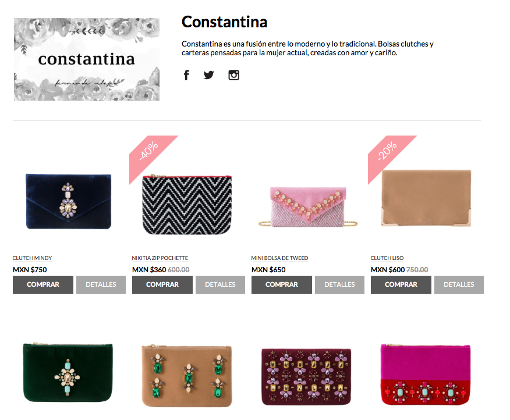This screenshot has width=510, height=420.
Task: Buy the Clutch Mindy with Comprar
Action: point(43,285)
